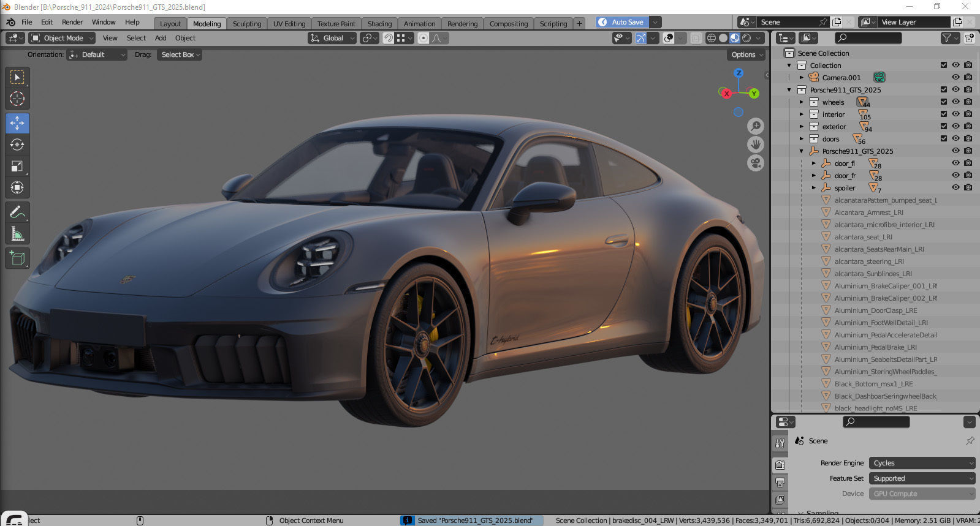Select the Annotate tool

[17, 212]
